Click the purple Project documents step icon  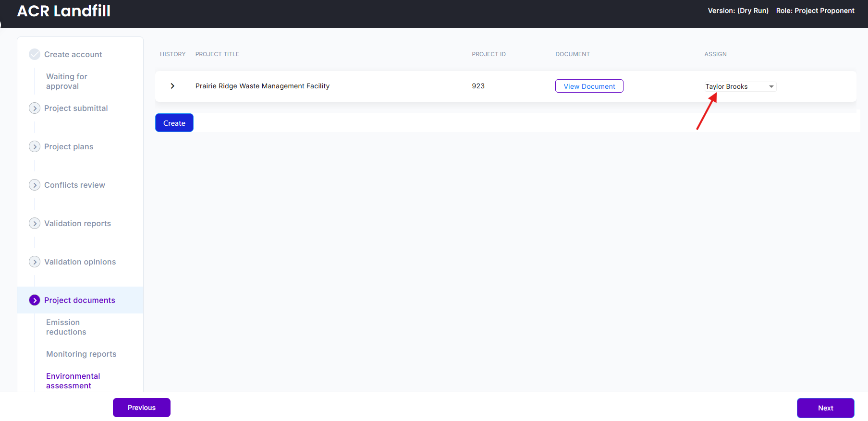pos(35,300)
